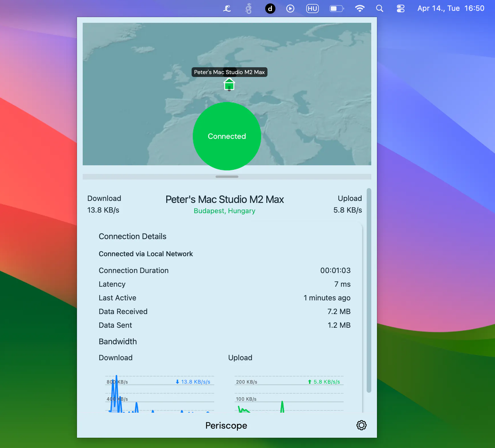Click the Last Active value 1 minutes ago
Screen dimensions: 495x448
pos(327,298)
